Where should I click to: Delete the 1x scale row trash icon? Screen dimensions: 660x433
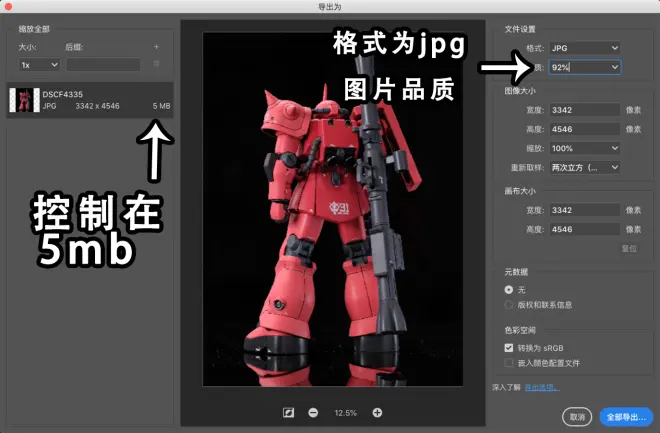click(x=156, y=64)
